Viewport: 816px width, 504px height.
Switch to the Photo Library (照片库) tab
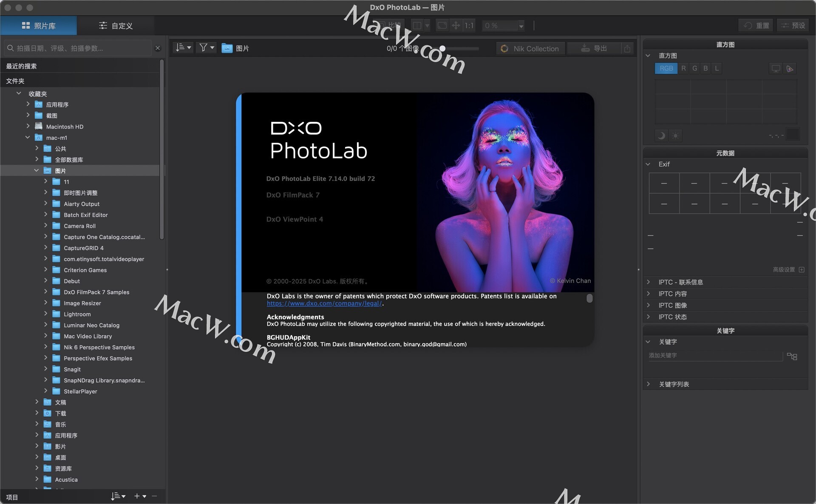tap(39, 25)
